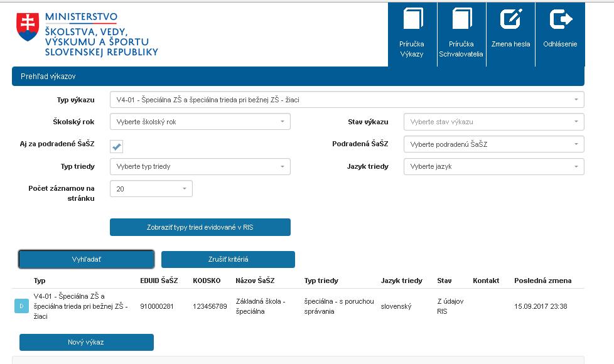Click Zobraziť typy tried evidované v RIS
This screenshot has width=614, height=364.
[x=200, y=227]
